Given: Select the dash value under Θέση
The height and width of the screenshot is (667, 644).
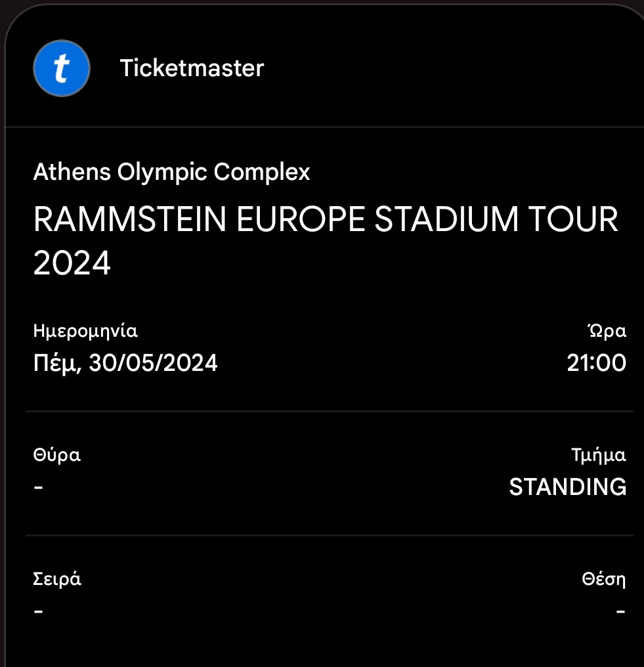Looking at the screenshot, I should [620, 611].
